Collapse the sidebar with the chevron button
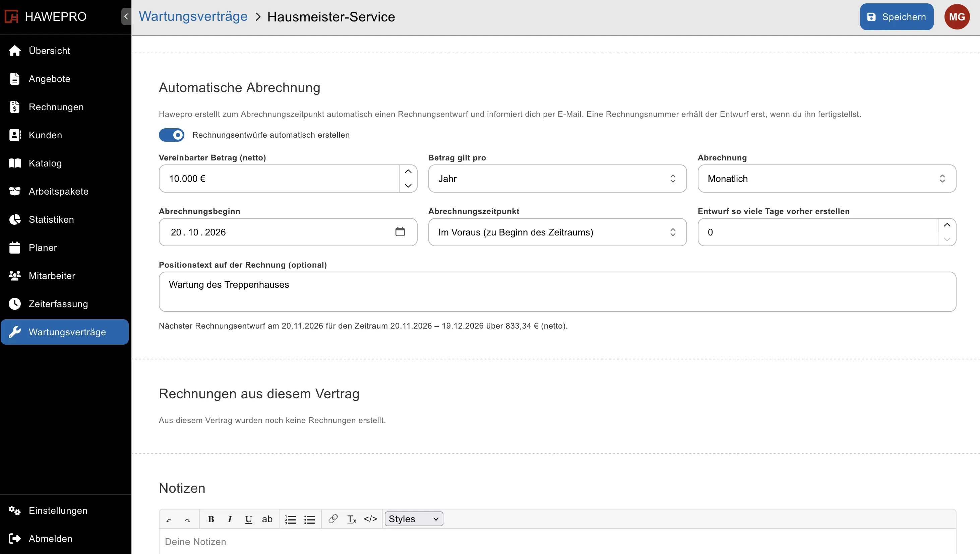 point(126,16)
